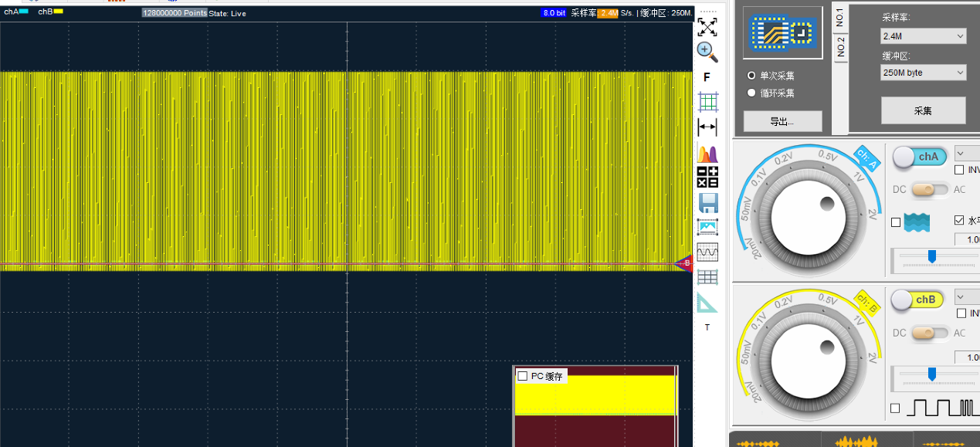
Task: Click the F tool in vertical toolbar
Action: pos(707,77)
